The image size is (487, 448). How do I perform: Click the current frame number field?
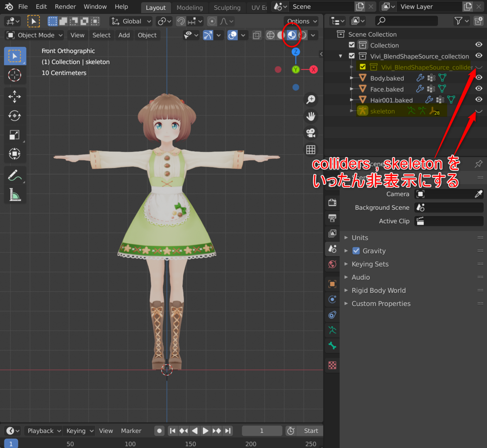[x=262, y=431]
